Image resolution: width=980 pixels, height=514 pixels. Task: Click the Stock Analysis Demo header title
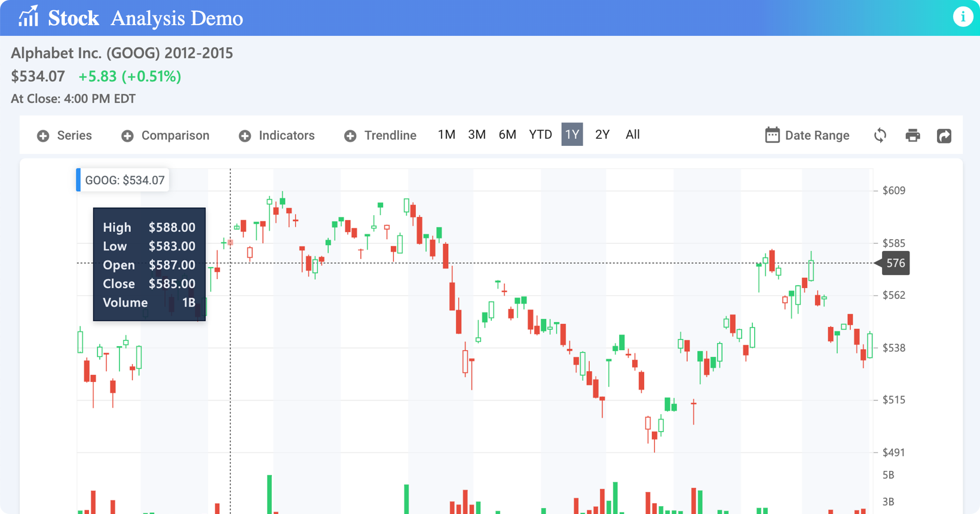(x=146, y=19)
